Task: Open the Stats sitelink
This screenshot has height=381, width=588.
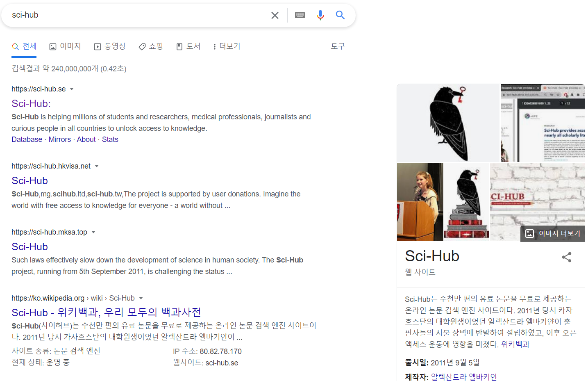Action: 110,139
